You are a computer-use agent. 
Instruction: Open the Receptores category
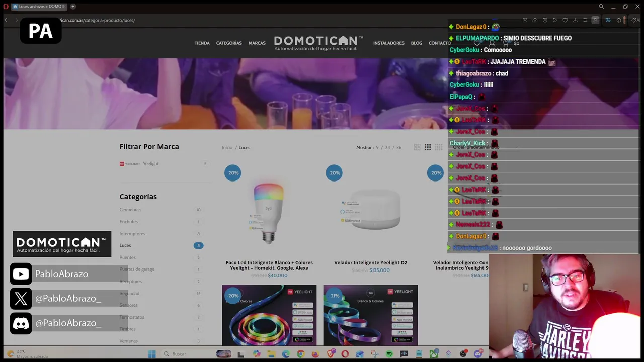[x=131, y=282]
